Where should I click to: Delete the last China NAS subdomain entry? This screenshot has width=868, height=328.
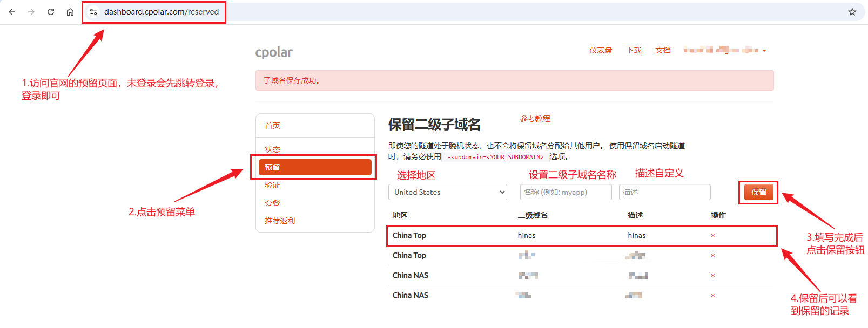click(x=713, y=296)
